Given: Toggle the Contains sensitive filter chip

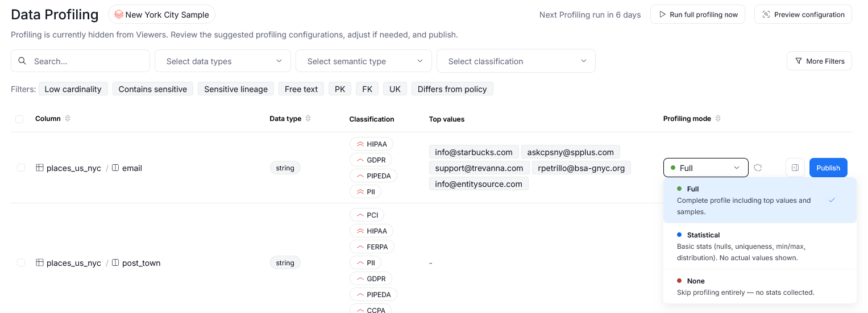Looking at the screenshot, I should tap(153, 89).
